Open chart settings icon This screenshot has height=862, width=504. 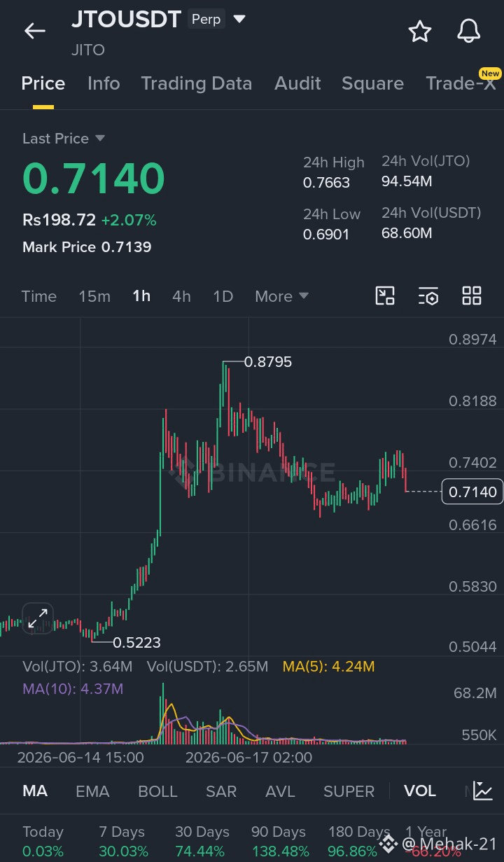[428, 296]
